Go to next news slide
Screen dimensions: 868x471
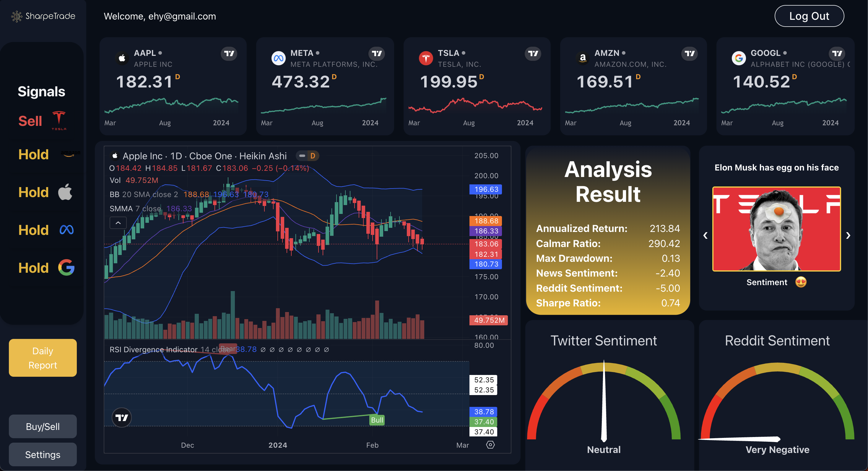pyautogui.click(x=848, y=235)
